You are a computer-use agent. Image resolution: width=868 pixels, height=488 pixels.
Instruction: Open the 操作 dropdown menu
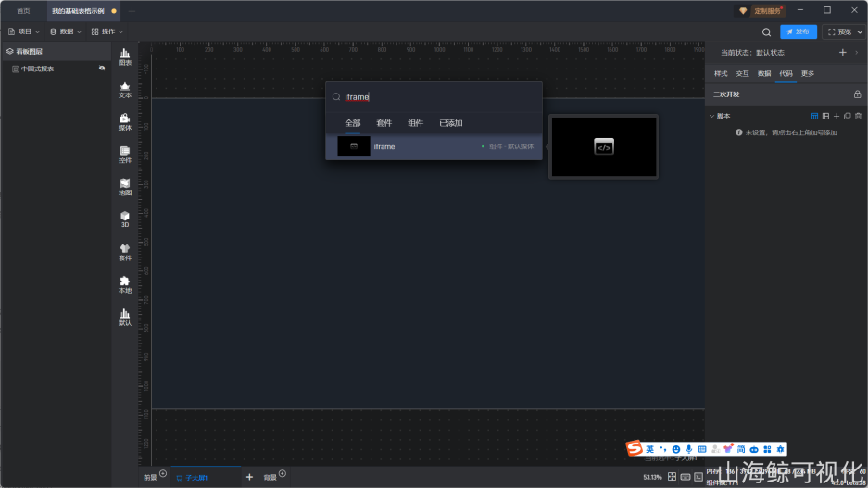click(107, 32)
